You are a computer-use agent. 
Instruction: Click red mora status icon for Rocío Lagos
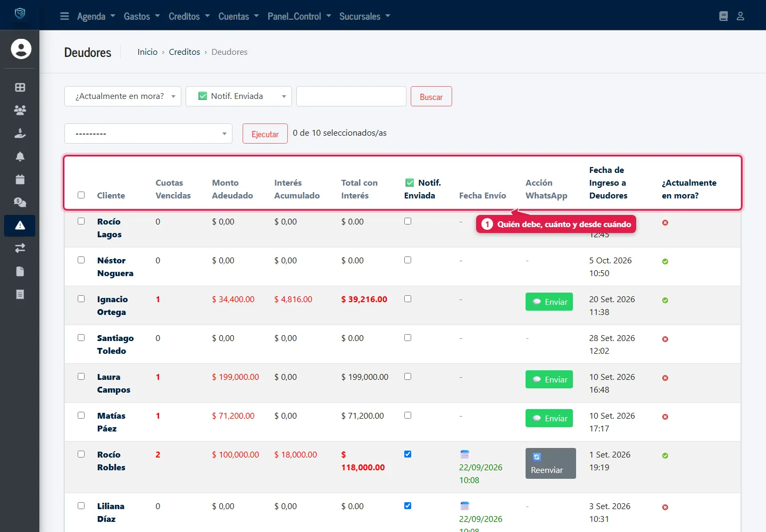pyautogui.click(x=665, y=223)
